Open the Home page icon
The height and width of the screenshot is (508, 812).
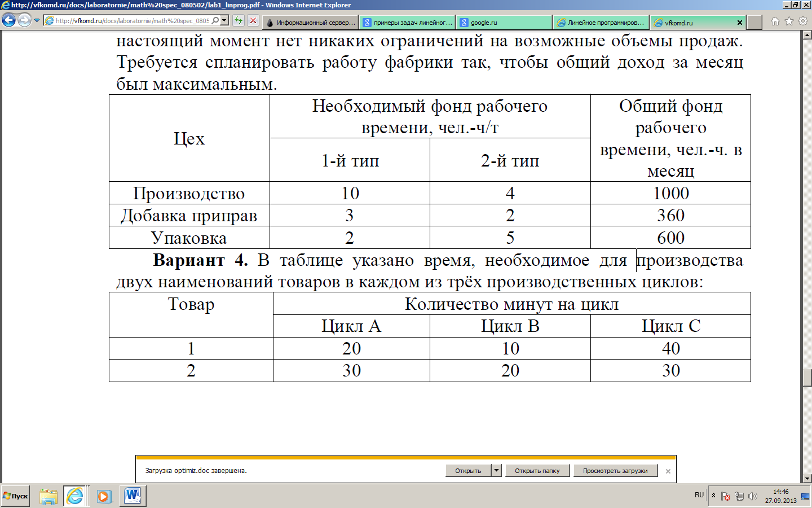point(775,21)
